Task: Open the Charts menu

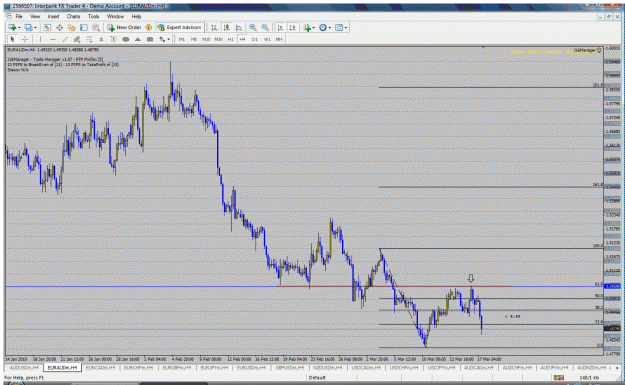Action: 73,16
